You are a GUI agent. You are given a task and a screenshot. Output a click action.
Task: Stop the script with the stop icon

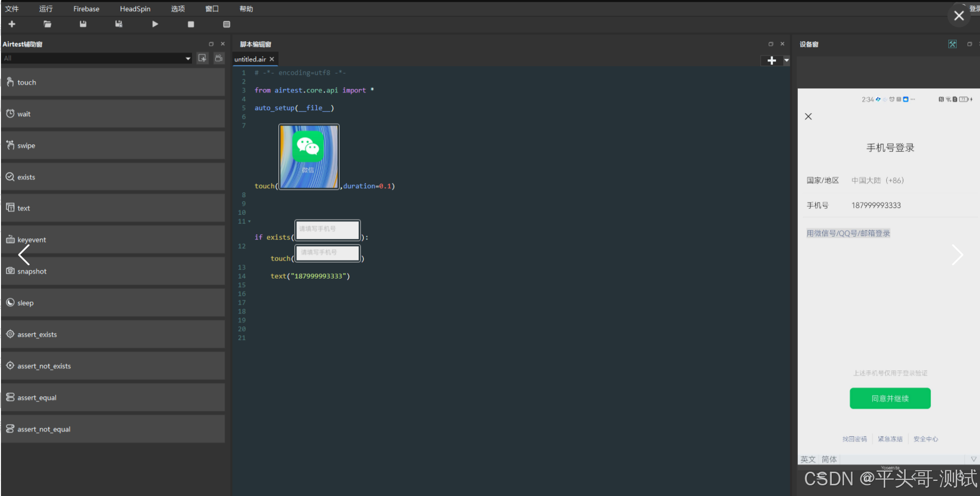191,24
